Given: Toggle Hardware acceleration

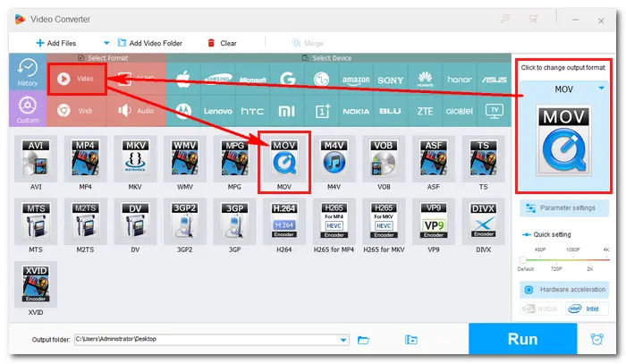Looking at the screenshot, I should coord(563,290).
